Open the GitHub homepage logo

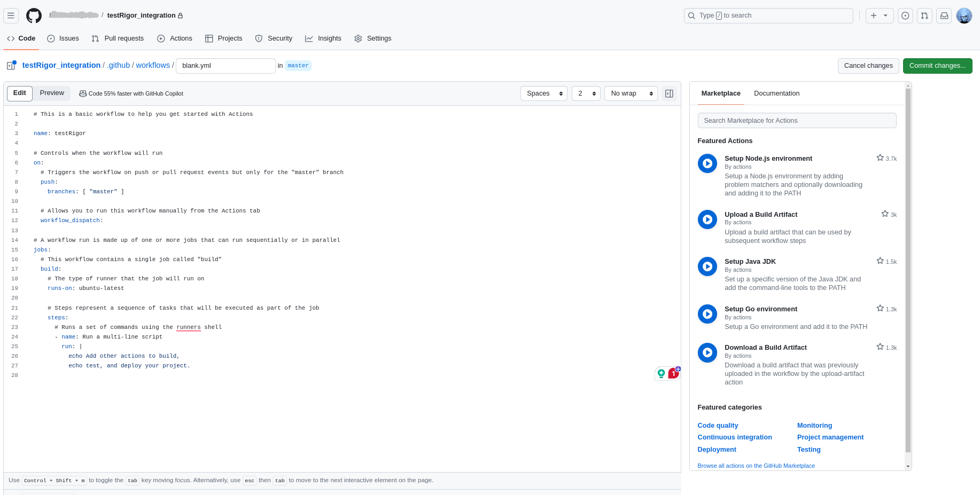point(34,15)
